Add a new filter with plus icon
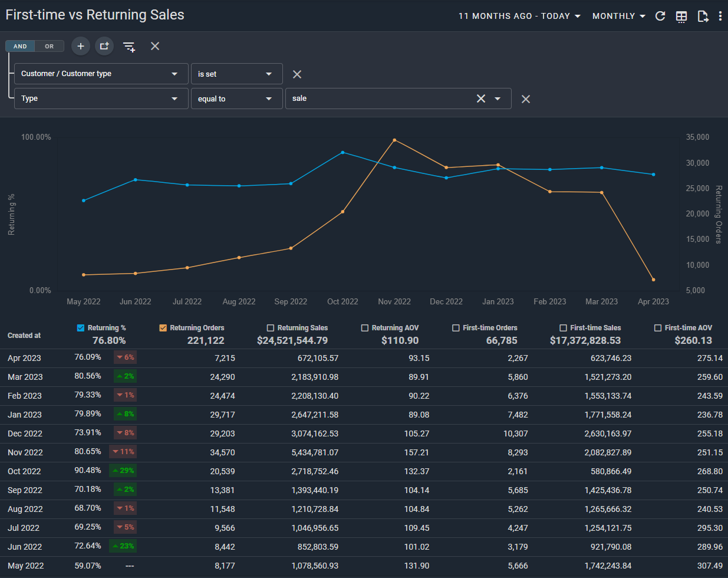728x578 pixels. [81, 46]
